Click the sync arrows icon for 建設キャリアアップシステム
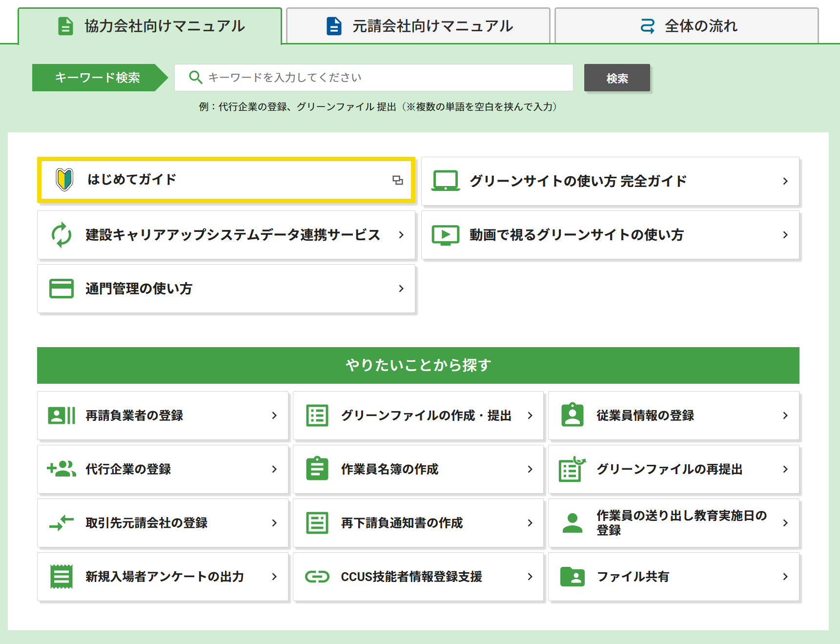Viewport: 840px width, 644px height. click(61, 235)
